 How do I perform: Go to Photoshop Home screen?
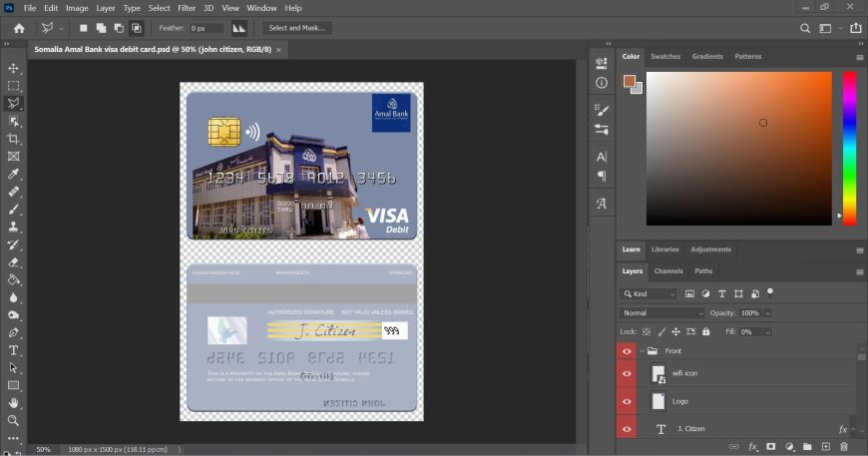(x=19, y=28)
